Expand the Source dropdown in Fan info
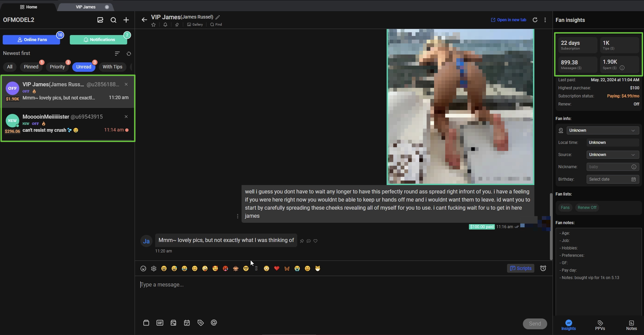 [x=613, y=155]
